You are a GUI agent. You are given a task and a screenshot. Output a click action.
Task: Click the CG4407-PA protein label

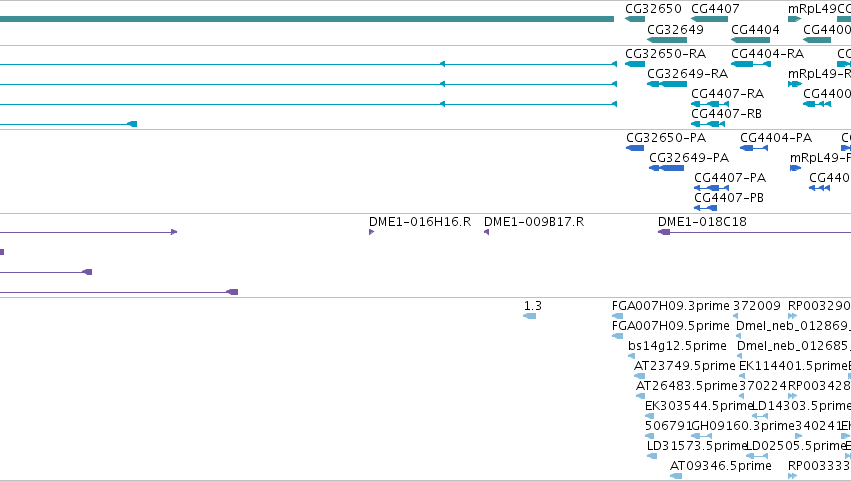[730, 178]
